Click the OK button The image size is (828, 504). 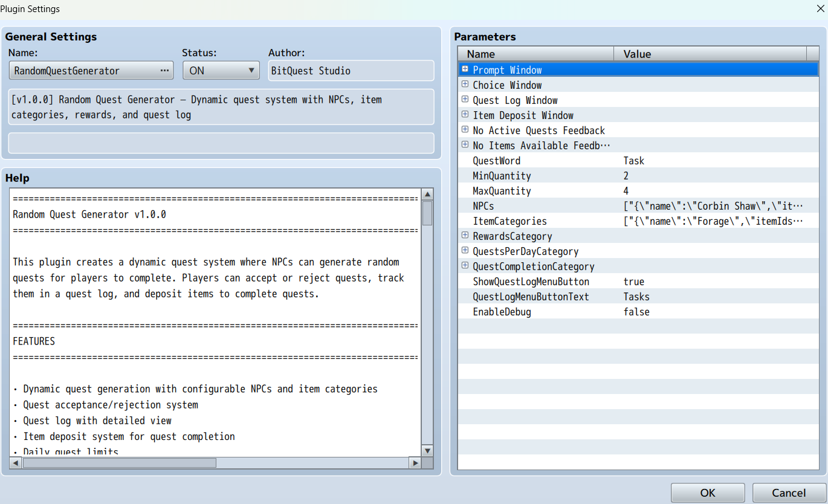(708, 493)
